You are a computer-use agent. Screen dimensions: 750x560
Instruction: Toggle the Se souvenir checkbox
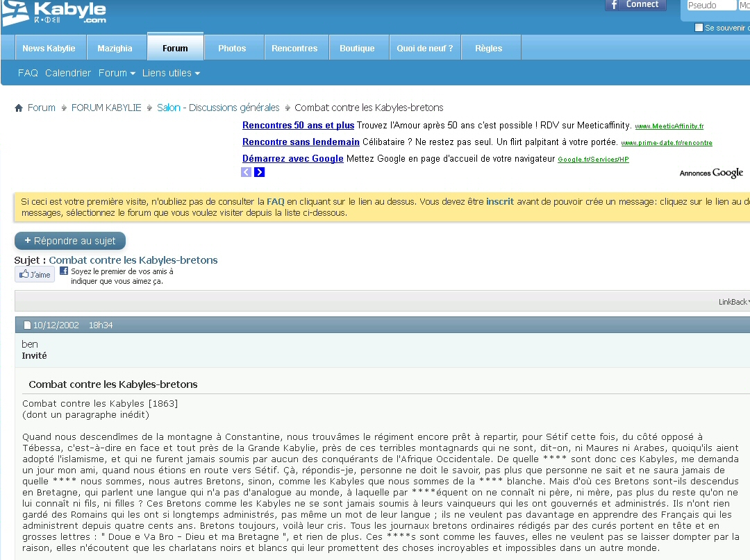(x=699, y=28)
